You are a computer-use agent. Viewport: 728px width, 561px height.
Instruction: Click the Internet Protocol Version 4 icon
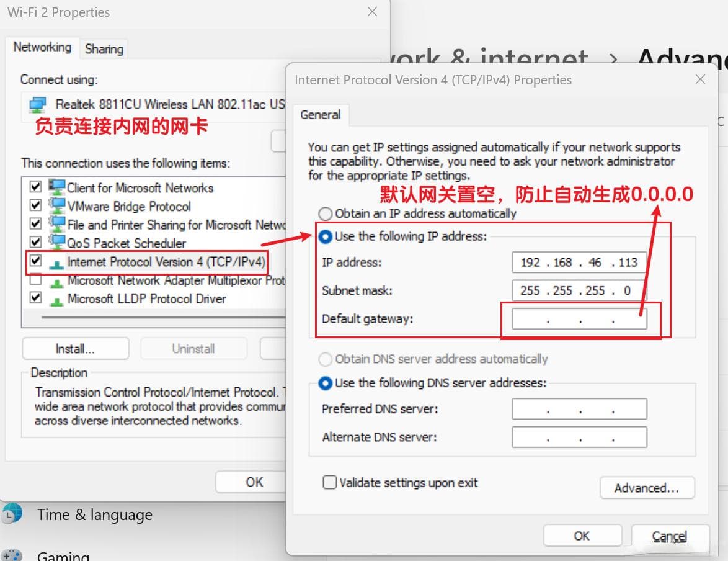coord(56,263)
